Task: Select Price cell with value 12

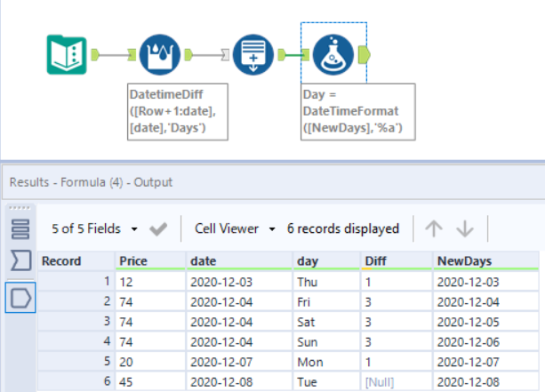Action: 150,282
